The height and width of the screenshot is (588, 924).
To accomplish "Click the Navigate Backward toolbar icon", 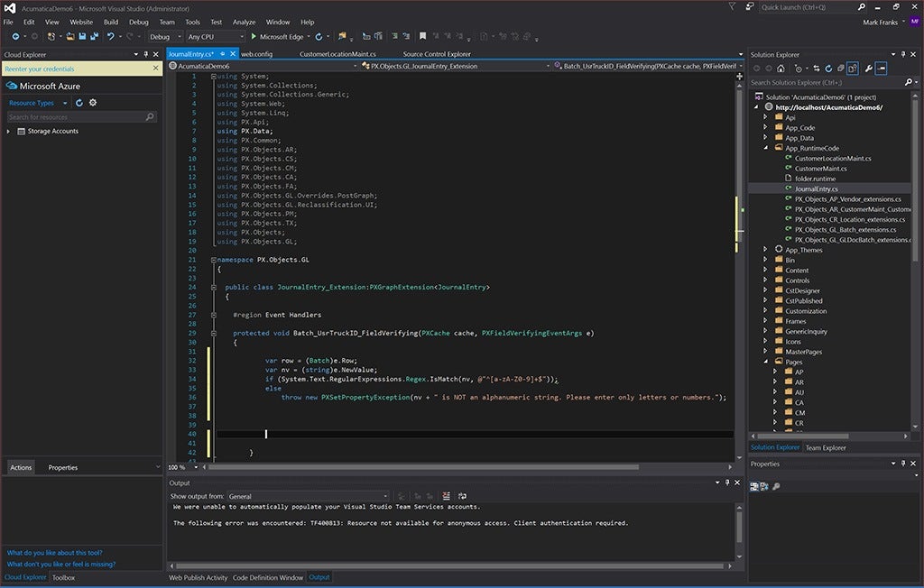I will point(15,37).
